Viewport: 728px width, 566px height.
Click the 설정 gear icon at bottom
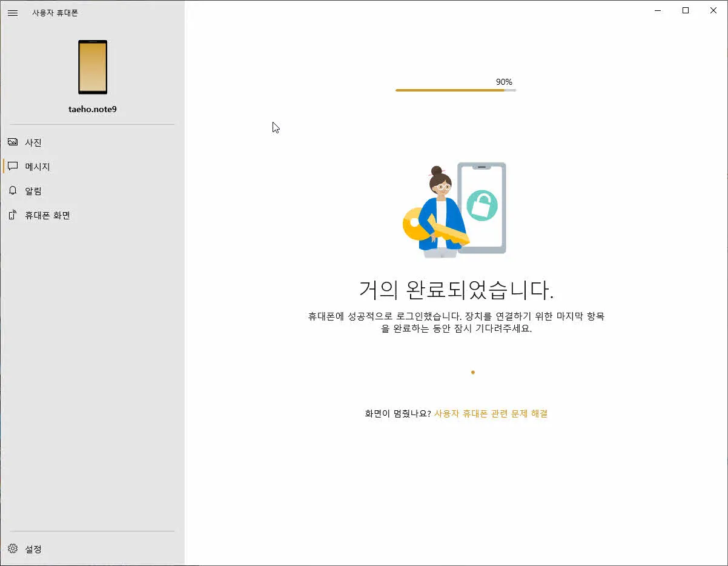(12, 549)
